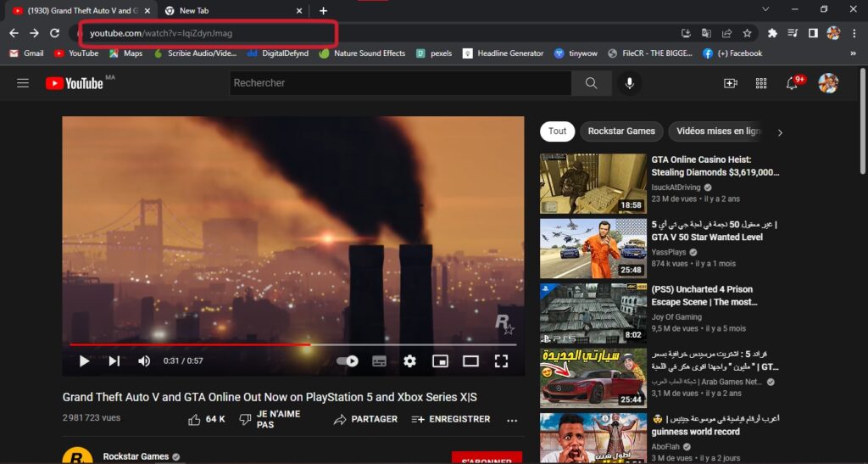
Task: Go back in browser
Action: point(14,33)
